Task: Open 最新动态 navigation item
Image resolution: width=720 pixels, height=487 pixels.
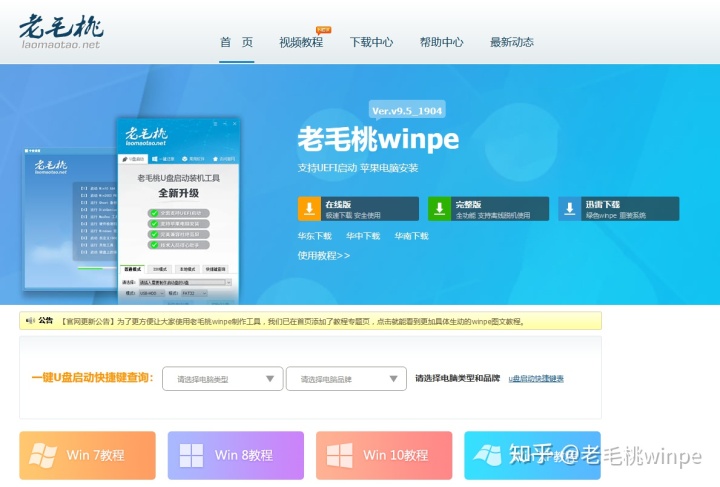Action: (x=512, y=42)
